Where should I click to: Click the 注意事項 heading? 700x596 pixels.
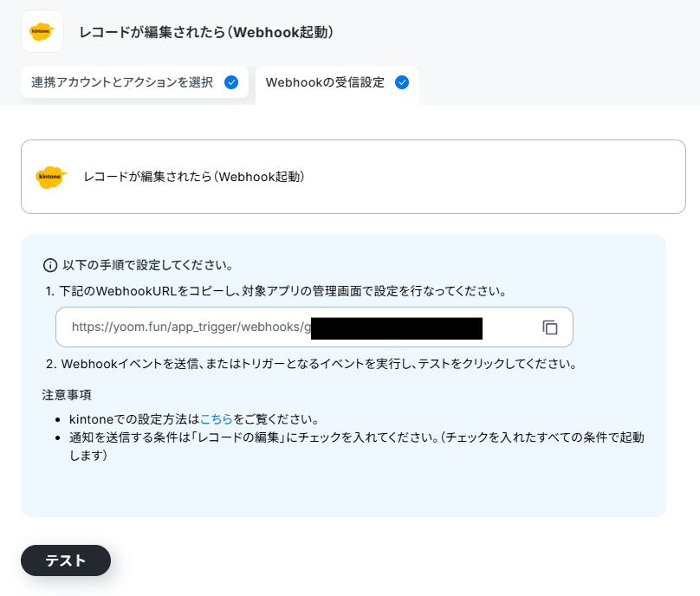[x=67, y=395]
